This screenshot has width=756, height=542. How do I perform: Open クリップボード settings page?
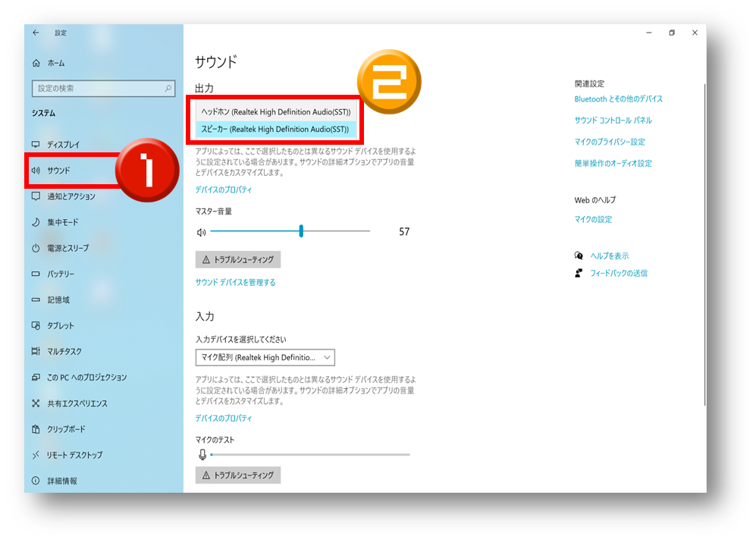click(x=66, y=429)
